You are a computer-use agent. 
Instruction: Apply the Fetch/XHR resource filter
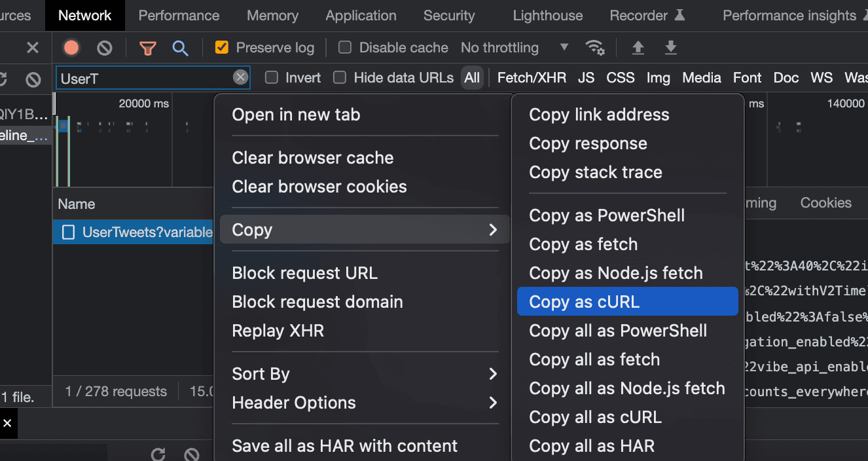point(532,77)
